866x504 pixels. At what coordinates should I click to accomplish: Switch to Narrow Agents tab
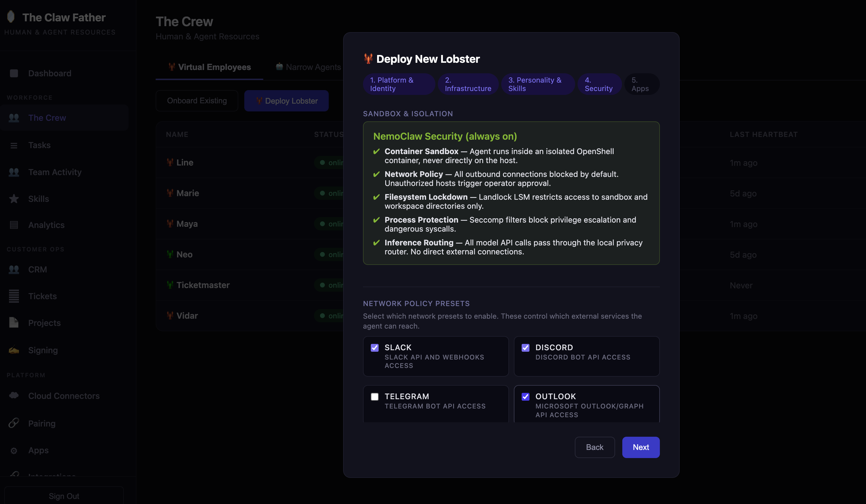coord(308,67)
